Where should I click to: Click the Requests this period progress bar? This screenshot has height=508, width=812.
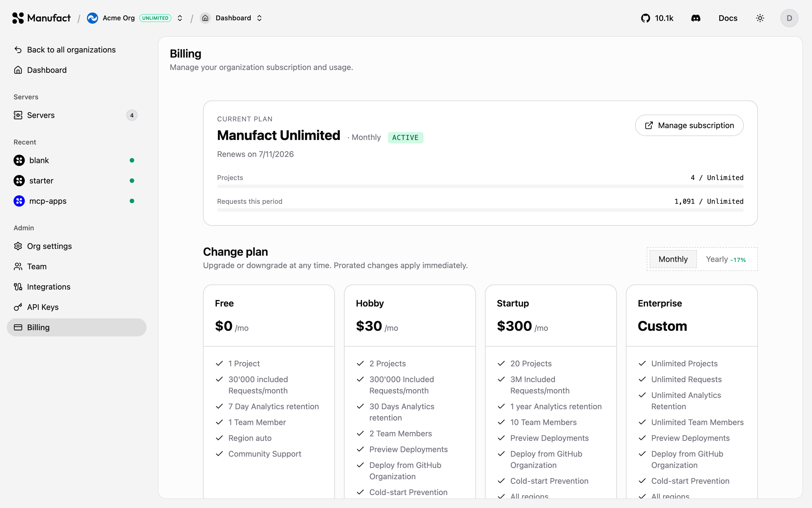[x=480, y=210]
